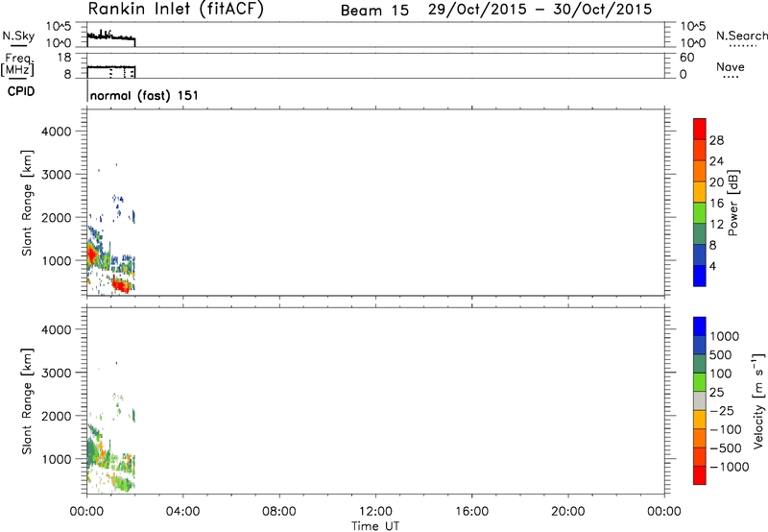Pick the light green 25–100 Velocity segment
Image resolution: width=768 pixels, height=532 pixels.
[x=700, y=382]
